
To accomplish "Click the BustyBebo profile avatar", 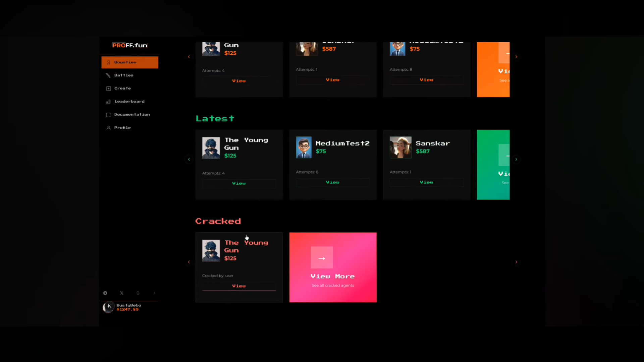I will click(108, 307).
